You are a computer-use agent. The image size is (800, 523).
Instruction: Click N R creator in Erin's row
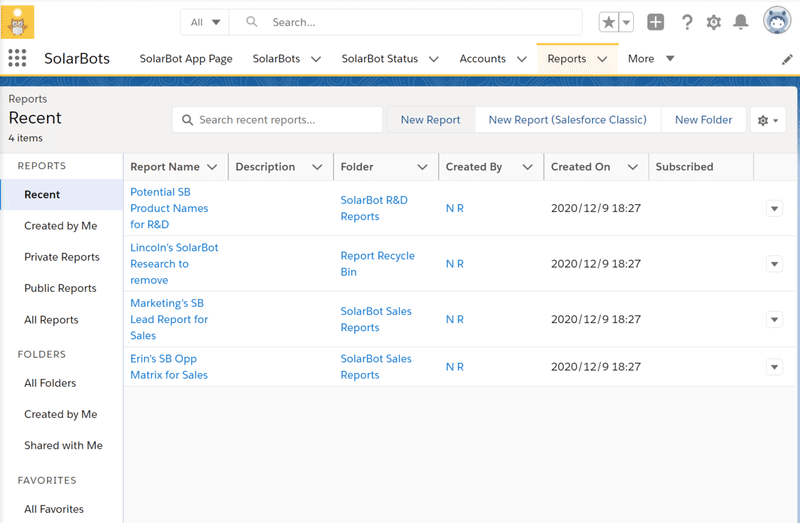(x=455, y=367)
